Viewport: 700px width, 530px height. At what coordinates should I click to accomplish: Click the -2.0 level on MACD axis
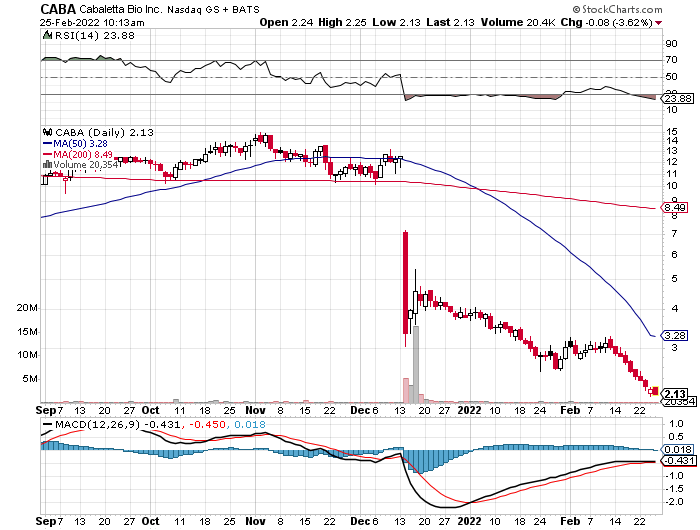pos(674,502)
